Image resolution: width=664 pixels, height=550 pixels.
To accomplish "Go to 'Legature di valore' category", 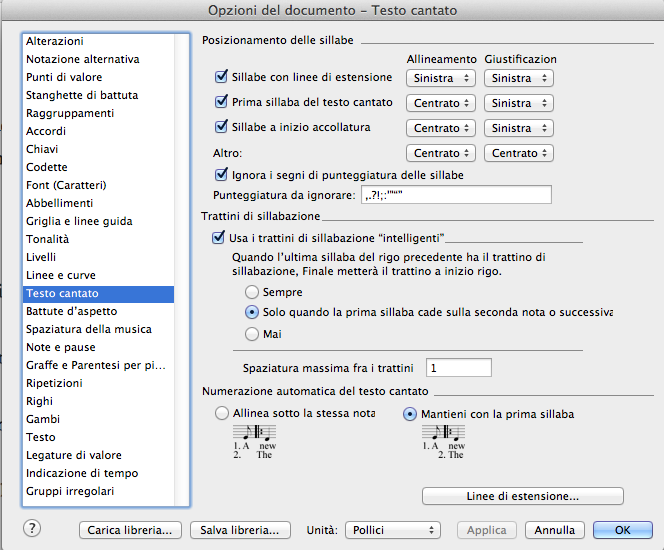I will pyautogui.click(x=74, y=455).
